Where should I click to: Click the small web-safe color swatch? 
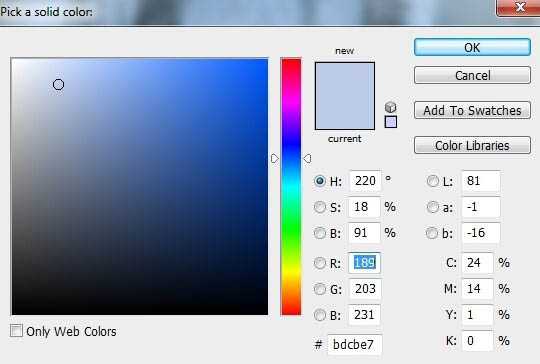point(391,122)
